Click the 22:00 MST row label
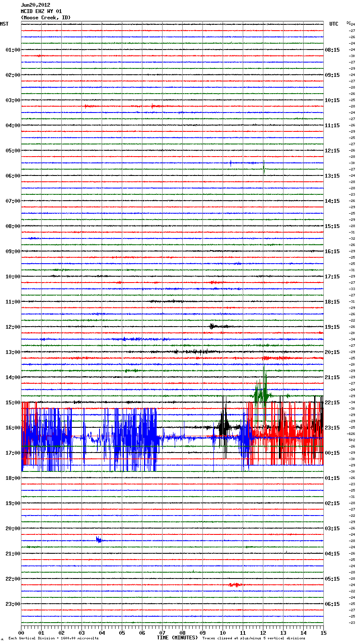Screen dimensions: 357x644 13,579
